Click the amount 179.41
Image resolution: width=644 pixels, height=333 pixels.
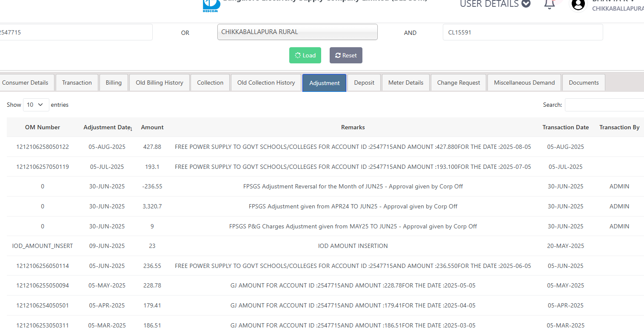152,305
